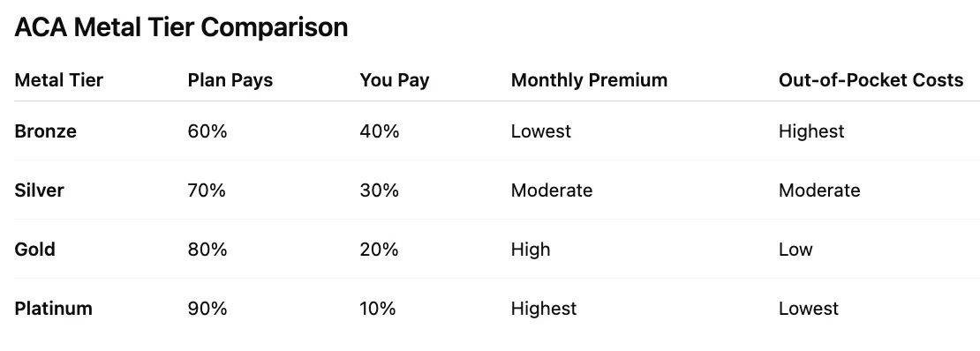Viewport: 980px width, 351px height.
Task: Click the Low out-of-pocket cell for Gold
Action: (x=795, y=250)
